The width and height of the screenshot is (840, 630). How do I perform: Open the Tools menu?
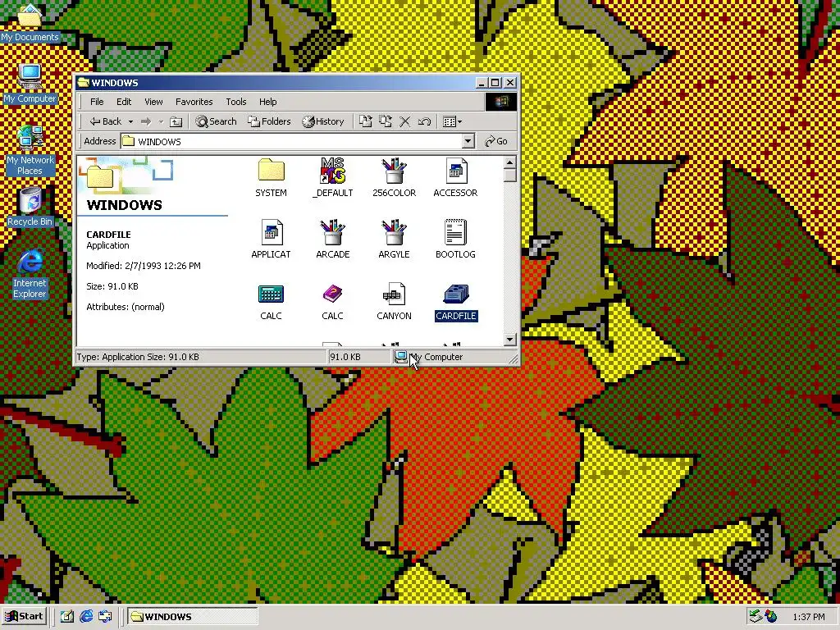[235, 102]
